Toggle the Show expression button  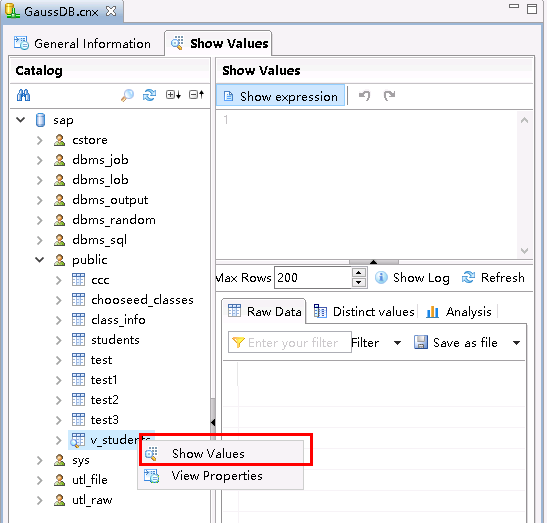(280, 96)
